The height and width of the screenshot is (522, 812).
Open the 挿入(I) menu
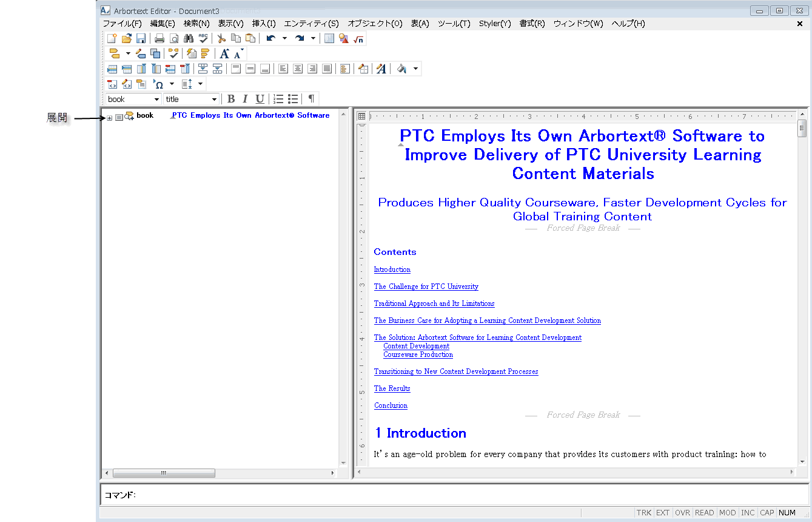click(264, 24)
